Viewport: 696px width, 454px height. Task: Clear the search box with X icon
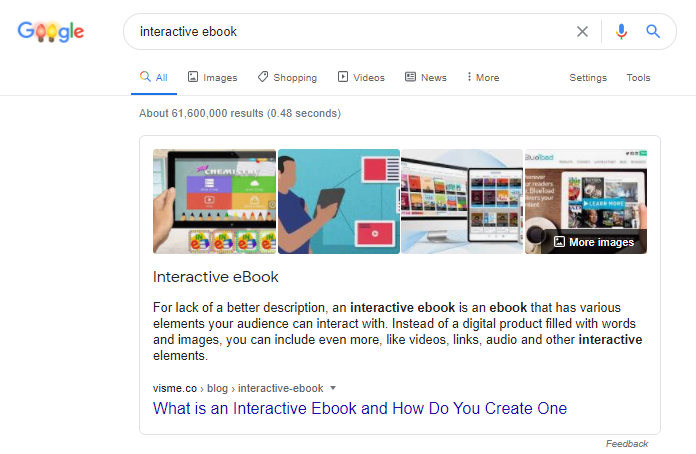click(x=582, y=32)
